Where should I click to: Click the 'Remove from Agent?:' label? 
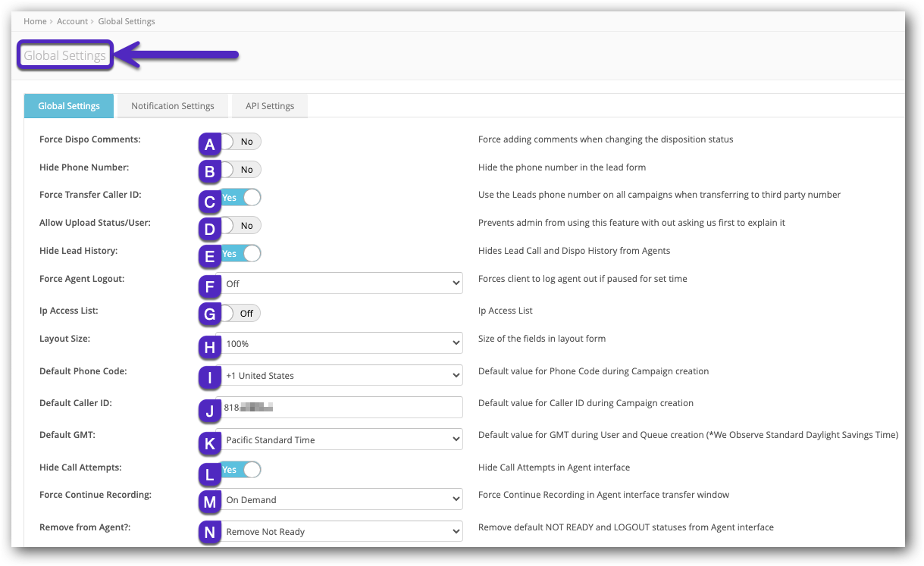point(85,527)
